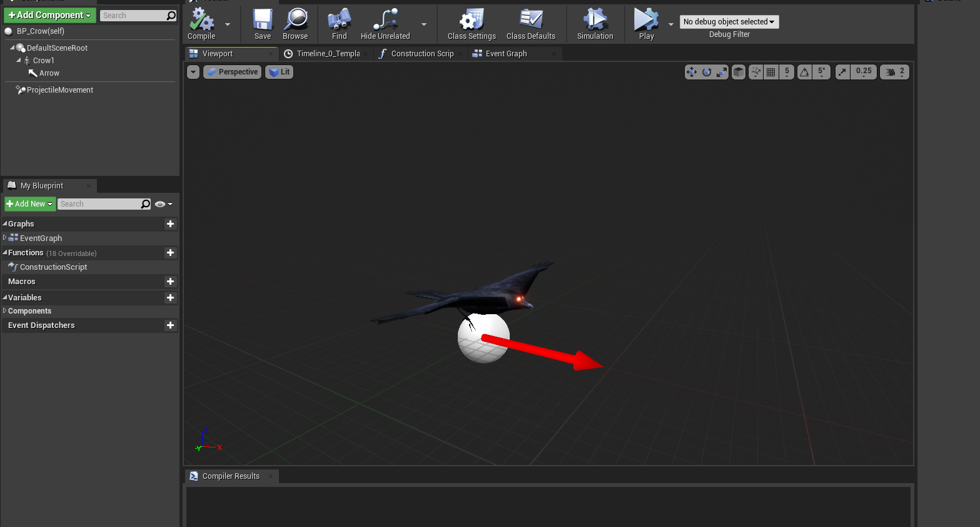This screenshot has height=527, width=980.
Task: Click the Hide Unrelated button
Action: [385, 24]
